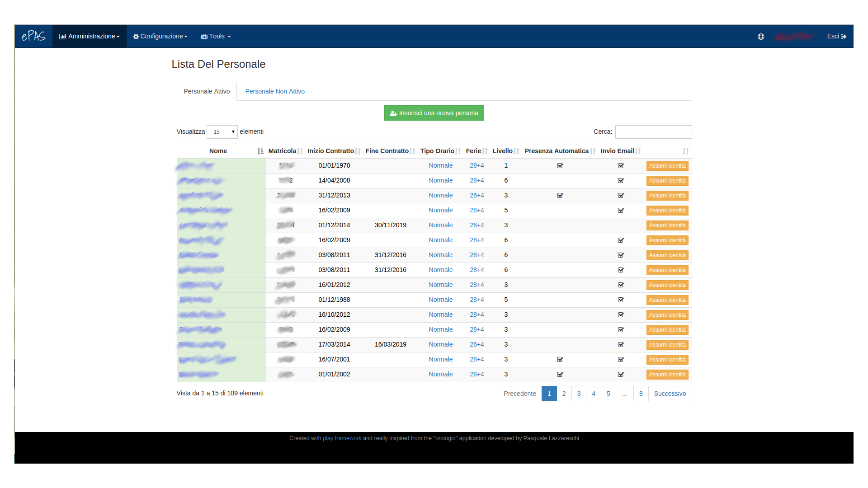Image resolution: width=868 pixels, height=488 pixels.
Task: Toggle Invio Email for 16/10/2012 row
Action: pos(621,315)
